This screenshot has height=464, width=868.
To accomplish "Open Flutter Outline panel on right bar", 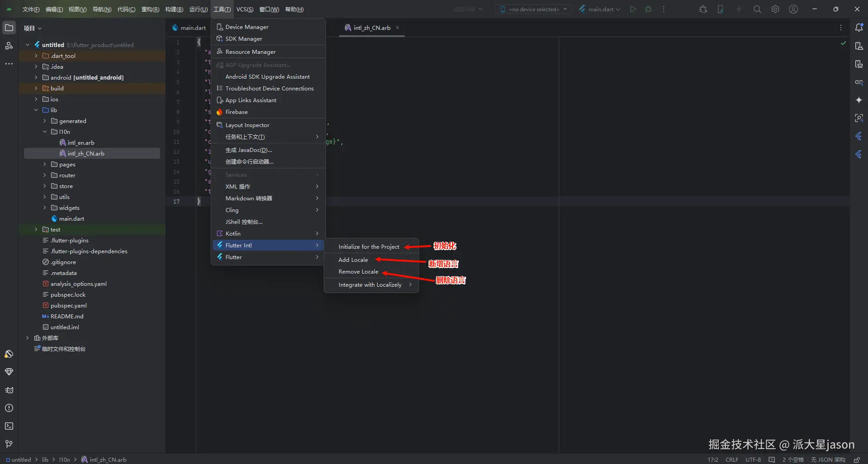I will [x=859, y=136].
